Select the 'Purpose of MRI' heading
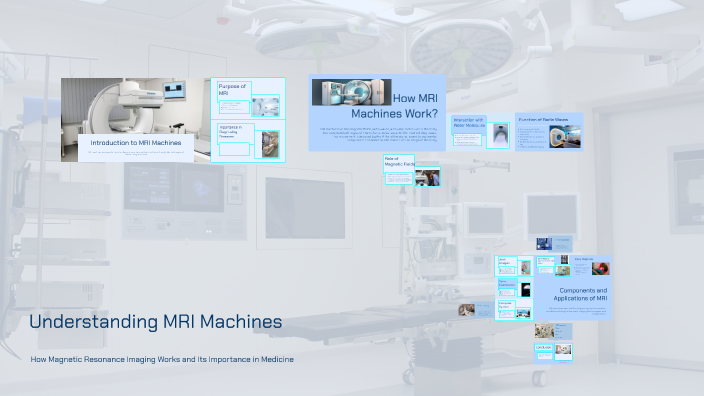Image resolution: width=704 pixels, height=396 pixels. pos(233,89)
